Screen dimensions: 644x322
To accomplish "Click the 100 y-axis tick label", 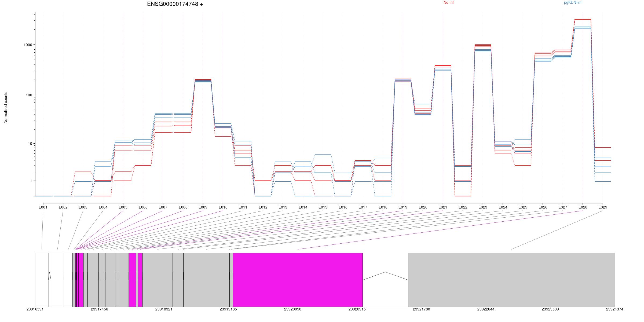I will [29, 95].
